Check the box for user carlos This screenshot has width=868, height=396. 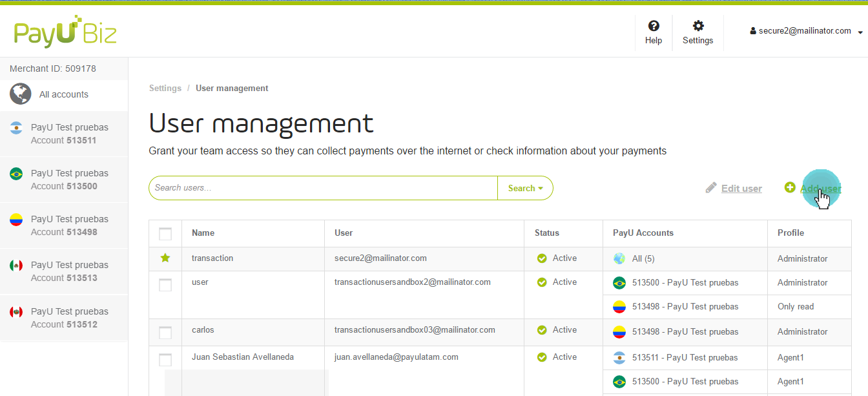click(165, 333)
